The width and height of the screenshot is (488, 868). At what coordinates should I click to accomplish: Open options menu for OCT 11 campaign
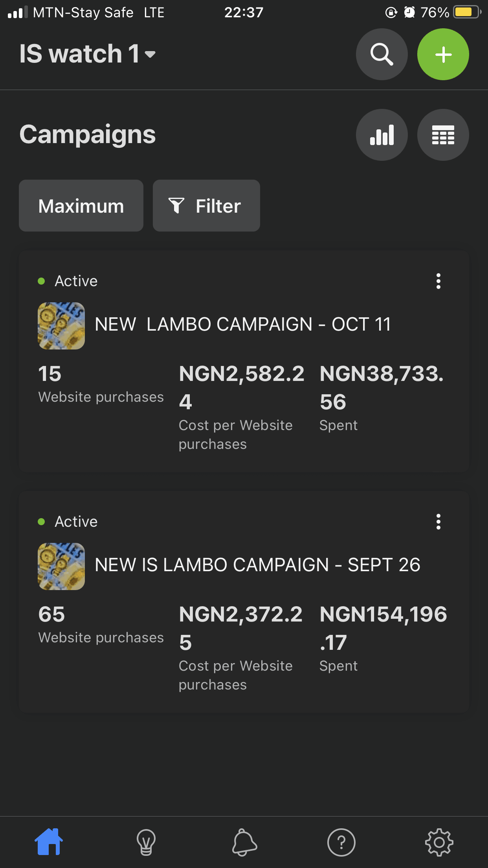[438, 281]
